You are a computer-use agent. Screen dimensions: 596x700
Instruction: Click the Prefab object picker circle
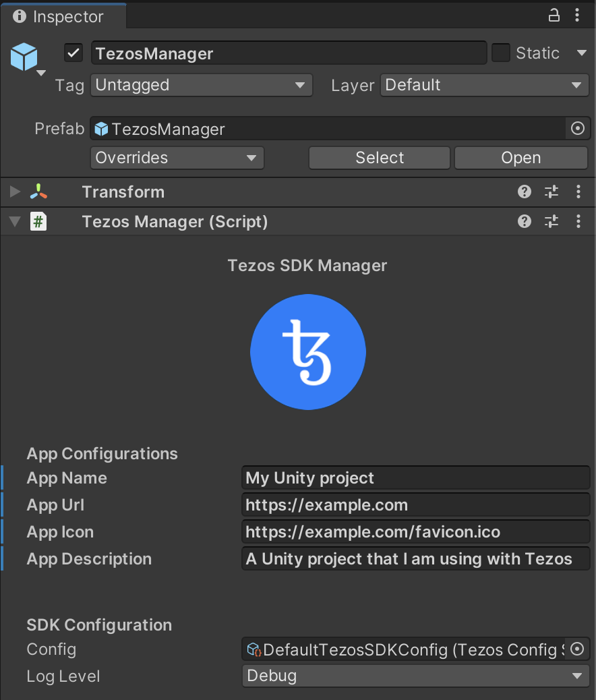577,128
